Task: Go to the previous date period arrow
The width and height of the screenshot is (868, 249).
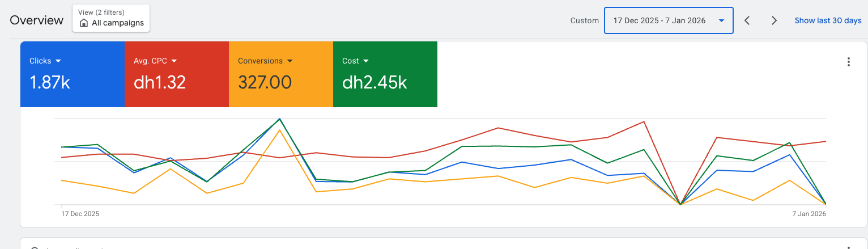Action: pos(747,20)
